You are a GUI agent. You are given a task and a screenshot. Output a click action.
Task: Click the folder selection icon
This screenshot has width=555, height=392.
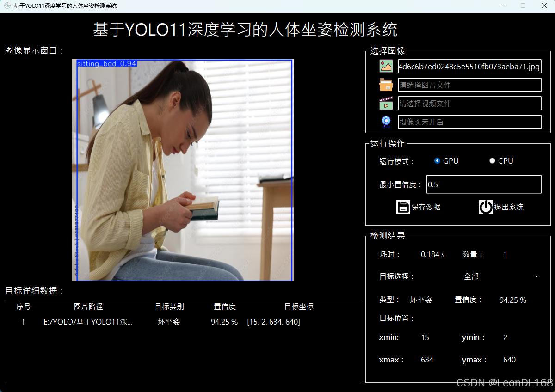pyautogui.click(x=386, y=85)
